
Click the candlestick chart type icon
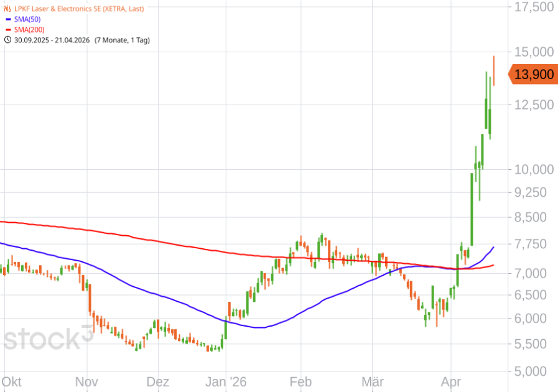pos(7,8)
